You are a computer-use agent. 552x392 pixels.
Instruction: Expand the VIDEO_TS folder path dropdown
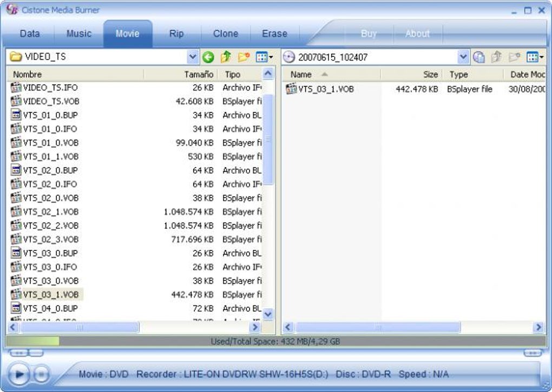[x=192, y=56]
